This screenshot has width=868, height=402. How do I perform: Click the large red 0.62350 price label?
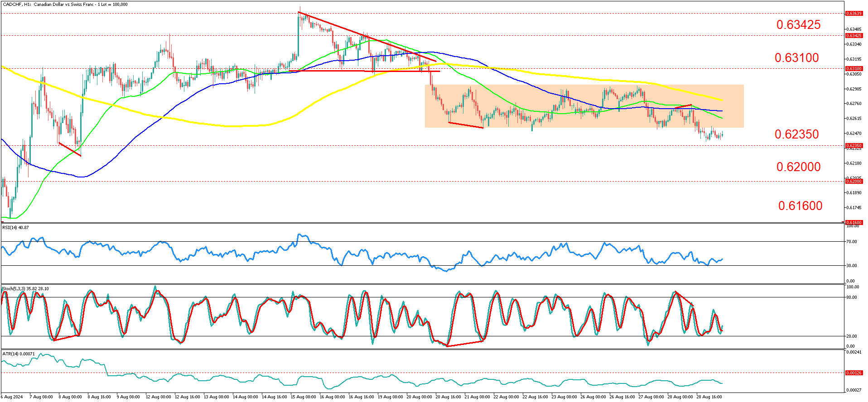pos(796,134)
